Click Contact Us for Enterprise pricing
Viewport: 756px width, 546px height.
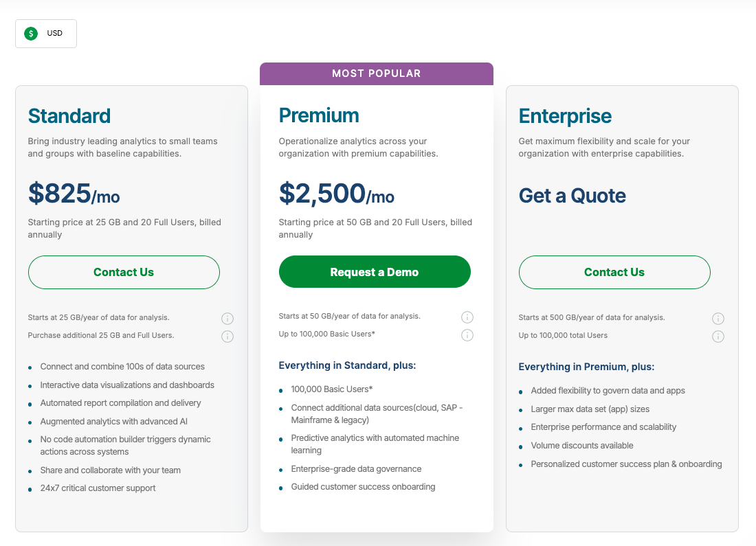point(614,272)
